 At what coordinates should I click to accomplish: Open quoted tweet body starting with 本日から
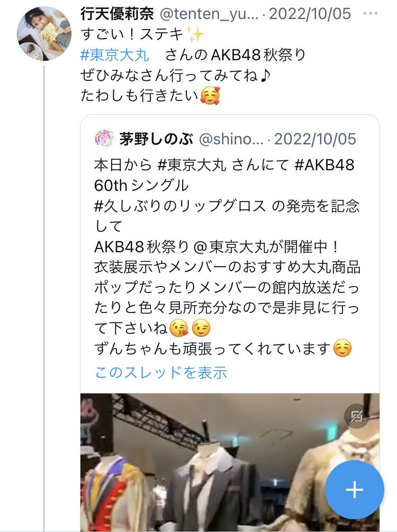[227, 256]
